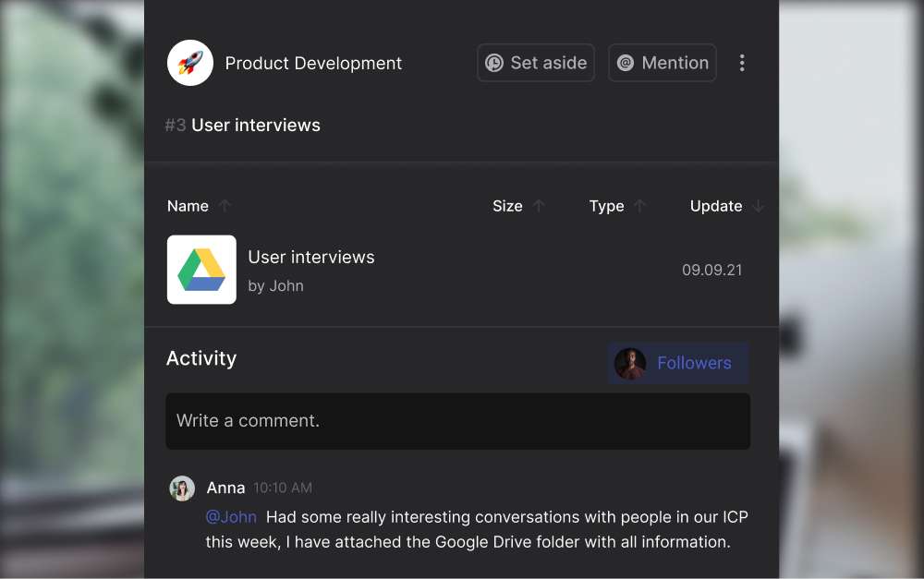This screenshot has width=924, height=579.
Task: Click the #3 User interviews heading
Action: coord(243,125)
